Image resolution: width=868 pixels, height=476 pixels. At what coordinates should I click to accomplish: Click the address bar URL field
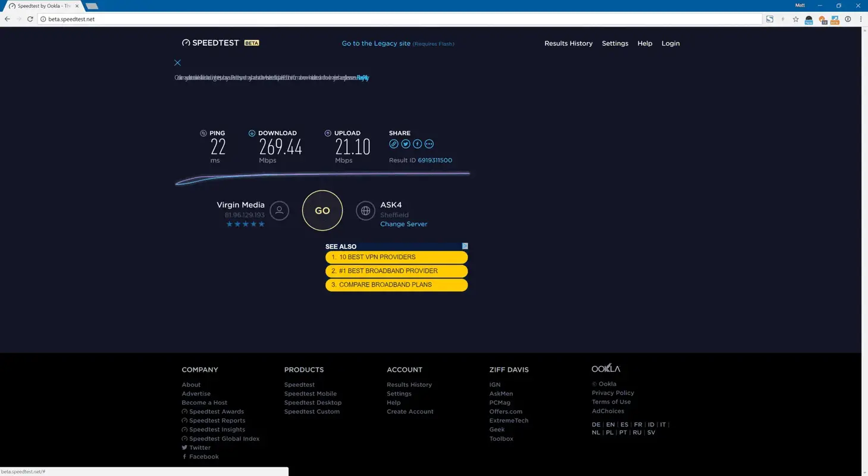coord(400,19)
